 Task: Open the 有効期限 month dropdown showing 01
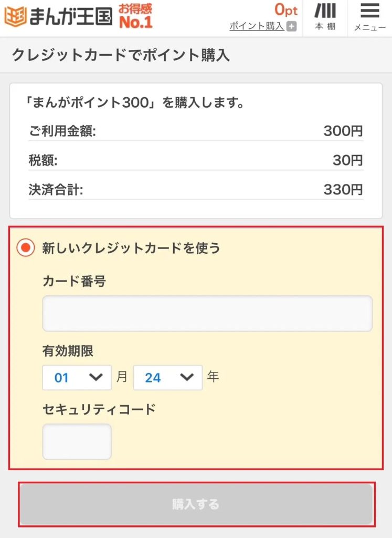(x=77, y=377)
